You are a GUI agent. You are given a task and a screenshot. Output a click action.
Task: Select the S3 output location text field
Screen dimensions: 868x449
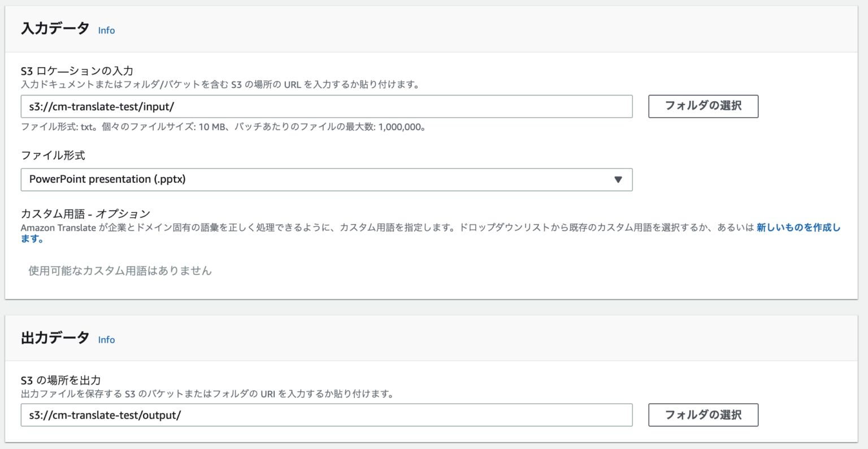pyautogui.click(x=327, y=415)
